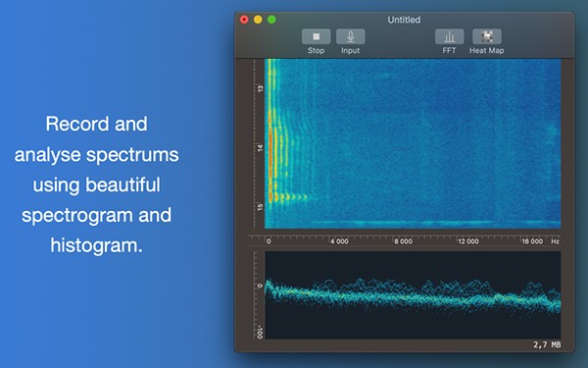Click the 14 second mark on the time axis
The height and width of the screenshot is (368, 588).
point(261,148)
